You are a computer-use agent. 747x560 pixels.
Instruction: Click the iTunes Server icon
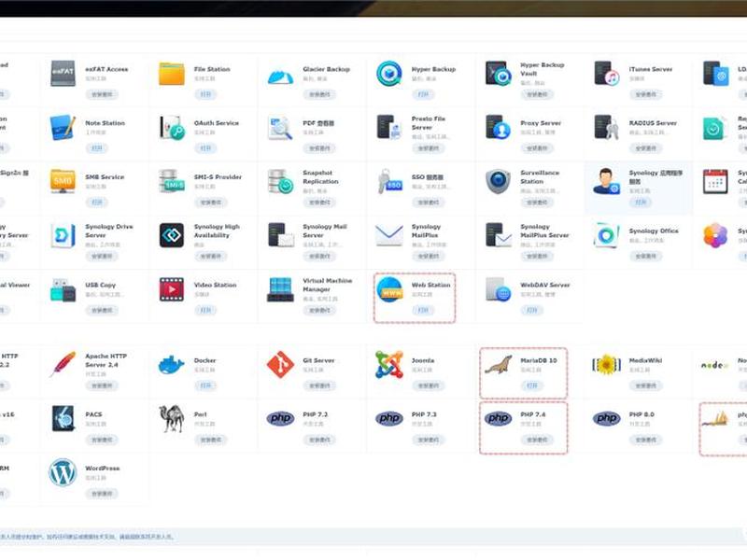(607, 74)
